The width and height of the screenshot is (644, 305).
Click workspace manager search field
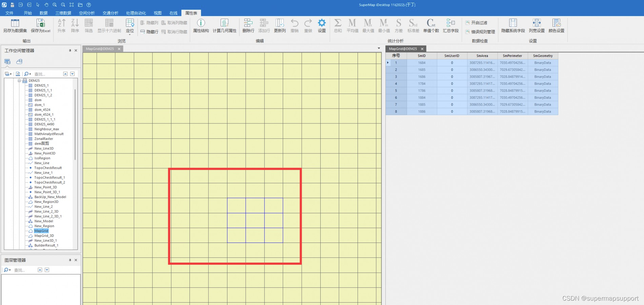point(47,74)
